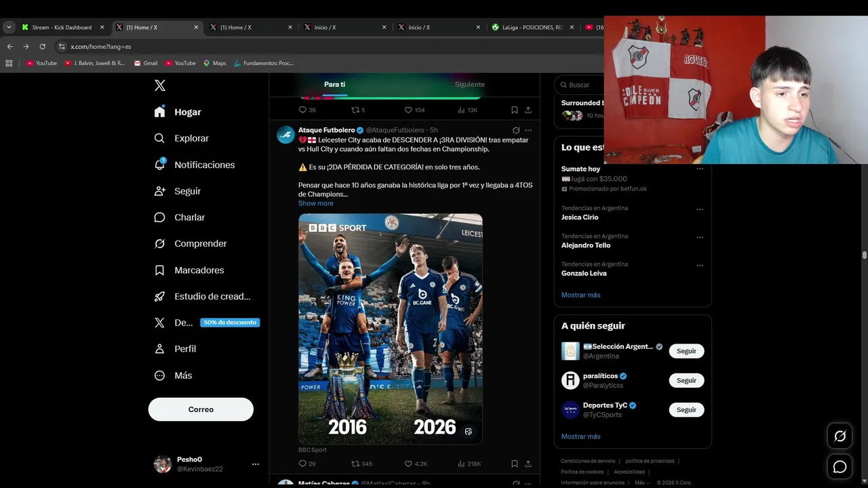This screenshot has height=488, width=868.
Task: Click Ataque Futbolero profile avatar
Action: coord(285,134)
